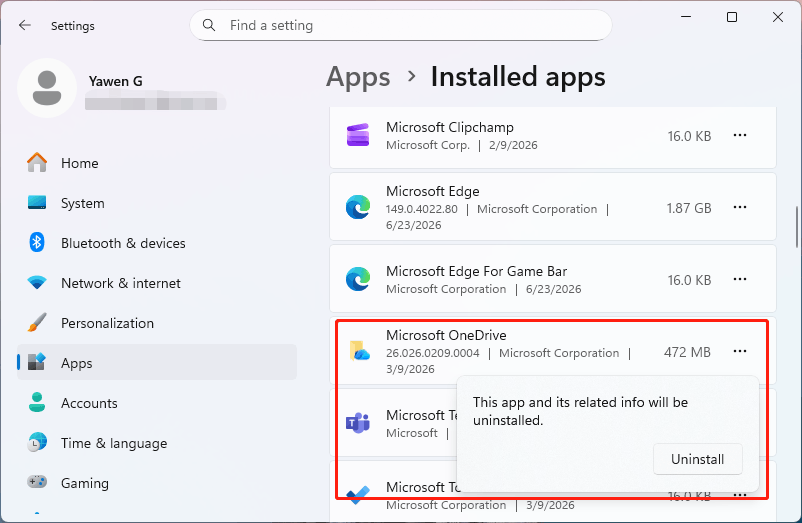Click the Home house icon

point(37,163)
